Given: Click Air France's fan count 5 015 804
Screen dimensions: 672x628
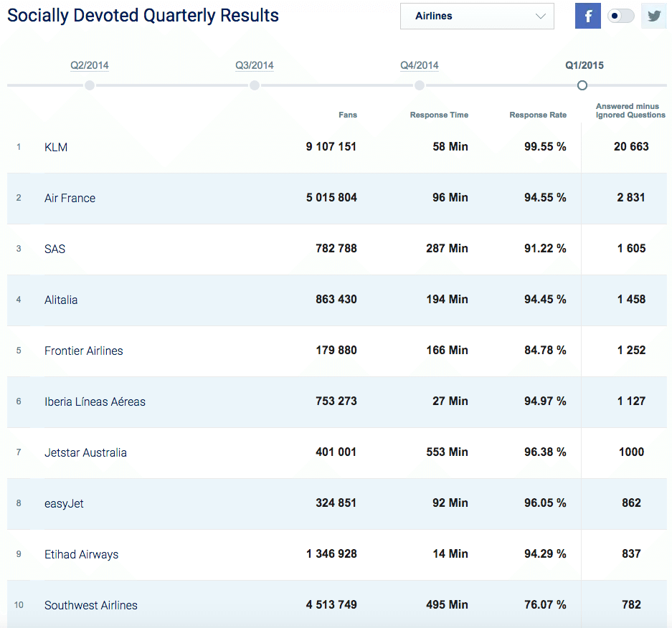Looking at the screenshot, I should pos(331,197).
